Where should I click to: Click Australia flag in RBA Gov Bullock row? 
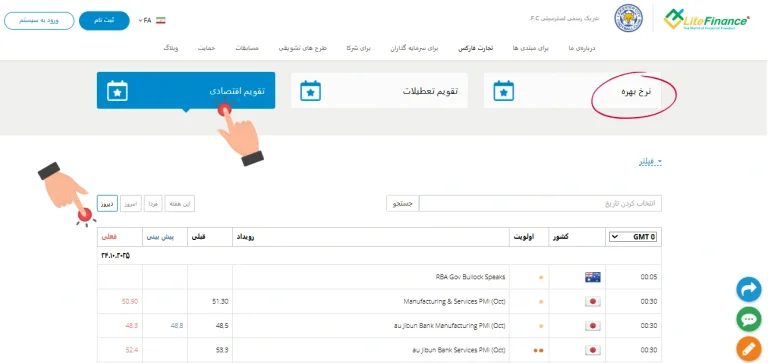click(x=593, y=277)
